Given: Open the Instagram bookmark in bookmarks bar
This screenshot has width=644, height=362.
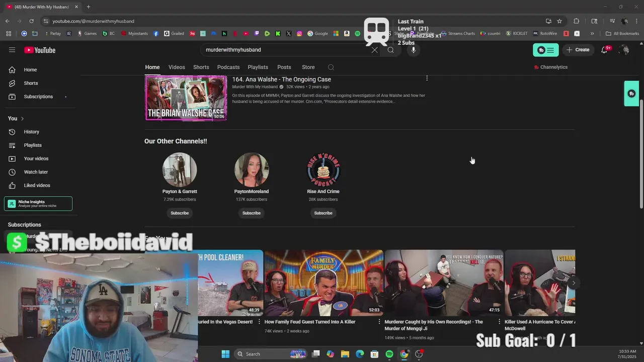Looking at the screenshot, I should point(299,34).
